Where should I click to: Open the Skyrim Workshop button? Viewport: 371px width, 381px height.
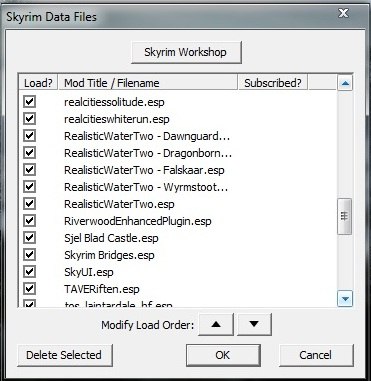[x=186, y=52]
